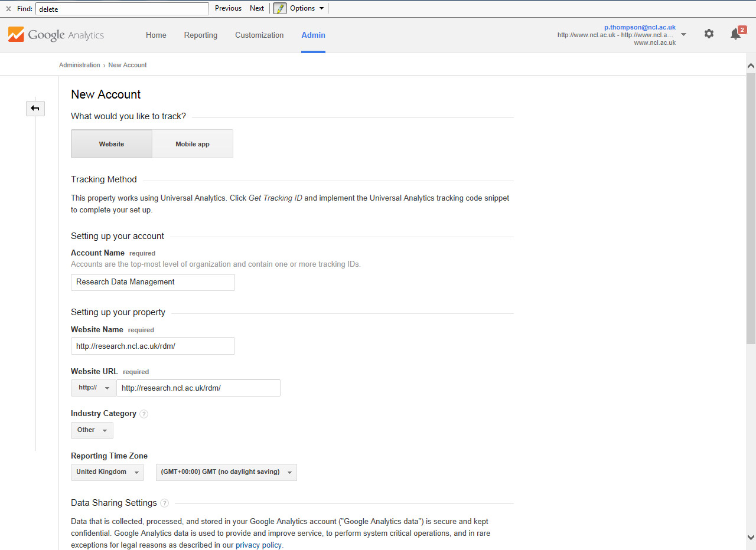Open the GMT time zone dropdown
This screenshot has width=756, height=550.
226,472
